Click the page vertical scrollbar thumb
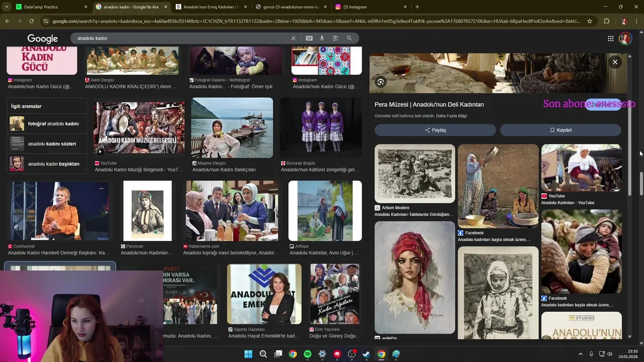Screen dimensions: 644x362 641,184
